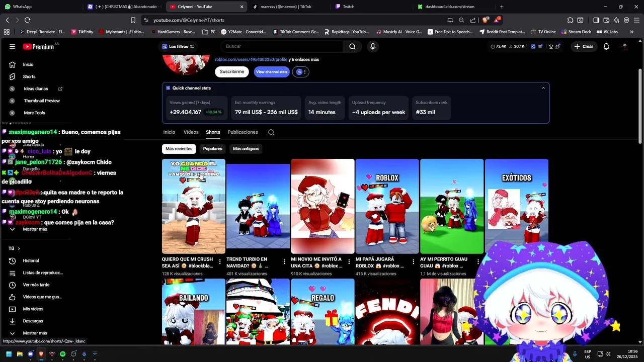Search within channel using magnifier icon

271,132
